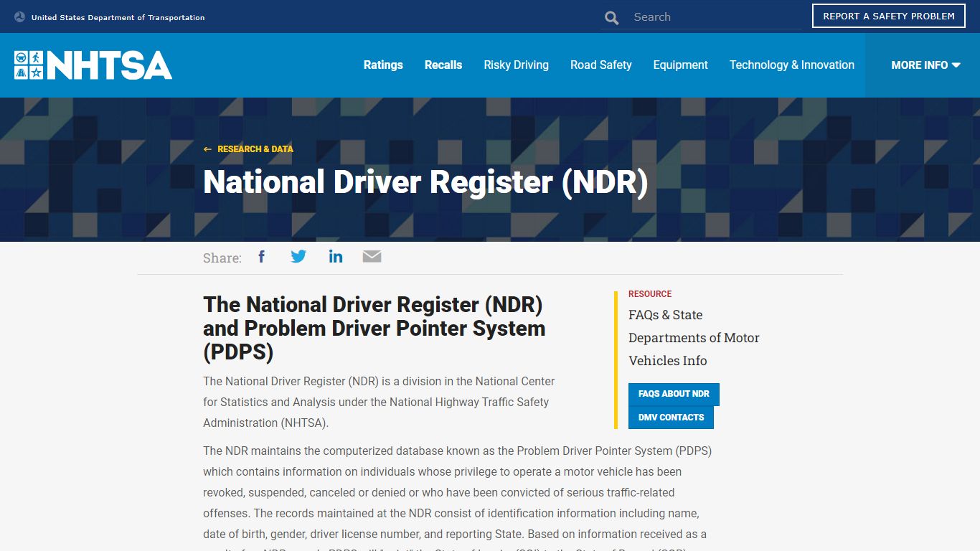The width and height of the screenshot is (980, 551).
Task: Open the Equipment menu item
Action: click(680, 65)
